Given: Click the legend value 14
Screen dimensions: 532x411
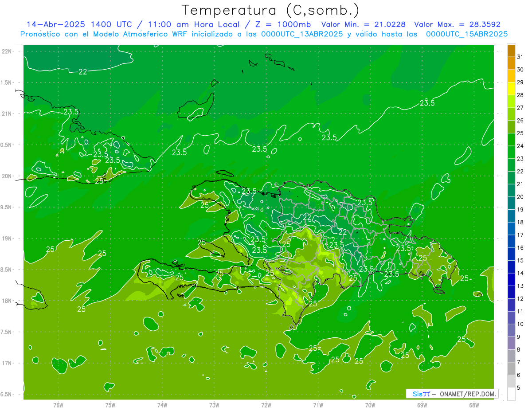Looking at the screenshot, I should (520, 273).
